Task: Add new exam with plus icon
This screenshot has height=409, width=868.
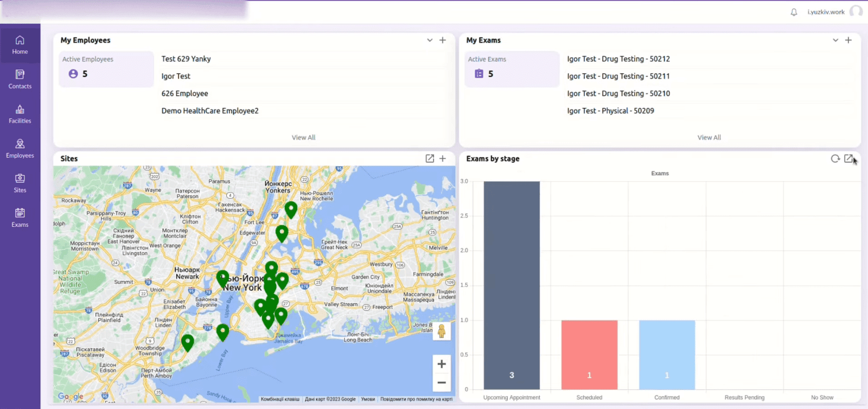Action: pyautogui.click(x=848, y=40)
